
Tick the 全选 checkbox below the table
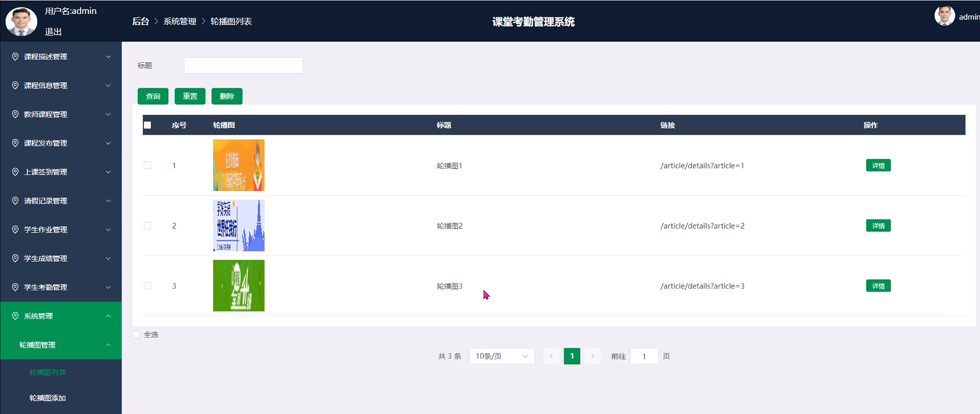(136, 334)
